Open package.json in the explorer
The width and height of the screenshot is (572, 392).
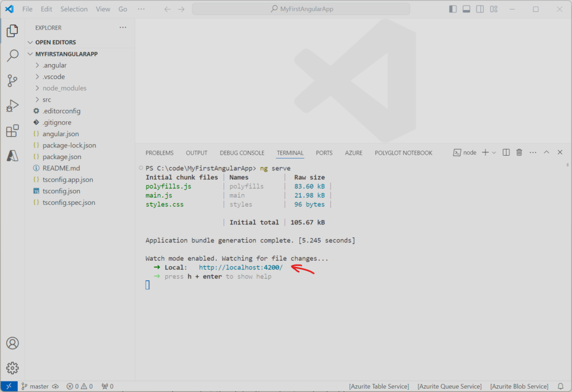coord(61,157)
